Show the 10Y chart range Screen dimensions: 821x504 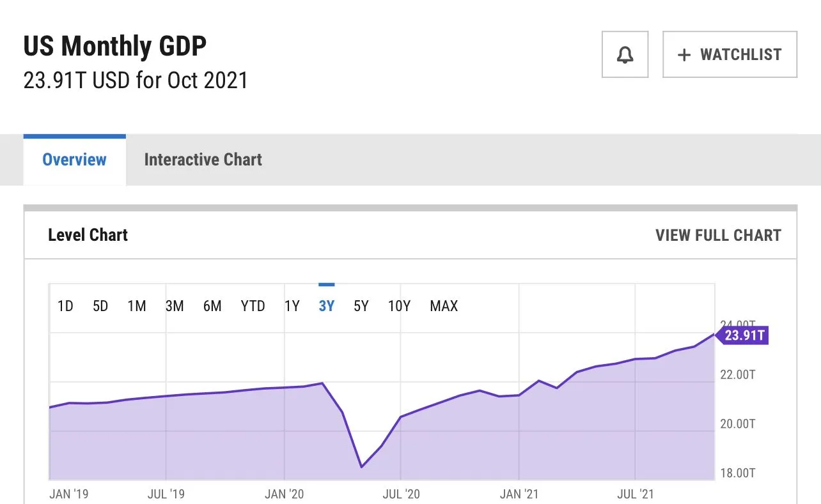click(x=399, y=307)
